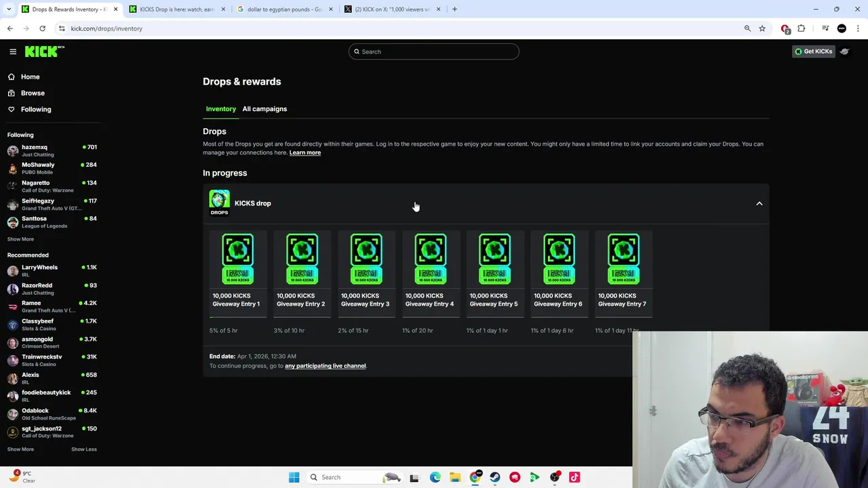The height and width of the screenshot is (488, 868).
Task: Click the user avatar in Kick header
Action: coord(844,52)
